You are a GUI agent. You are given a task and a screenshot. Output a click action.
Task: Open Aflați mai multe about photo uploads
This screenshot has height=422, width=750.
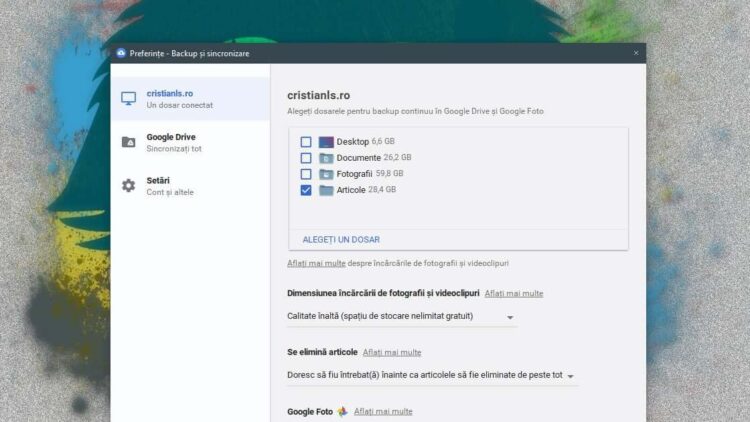[x=316, y=263]
